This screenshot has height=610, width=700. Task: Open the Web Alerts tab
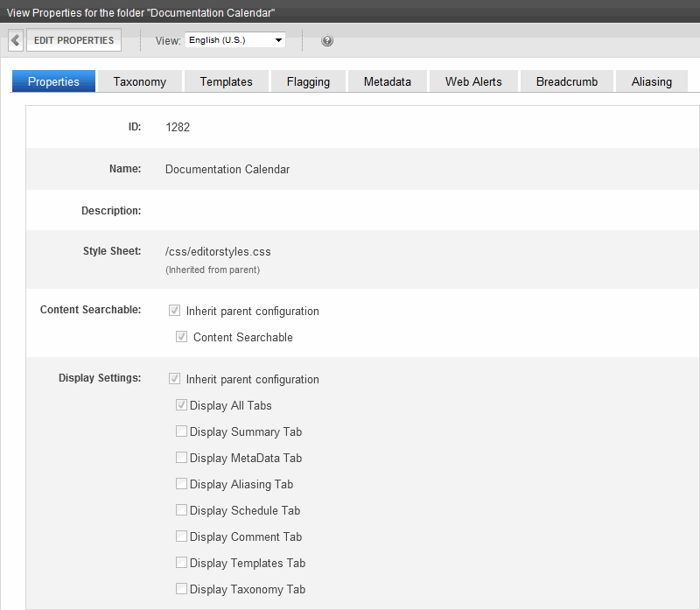click(473, 81)
